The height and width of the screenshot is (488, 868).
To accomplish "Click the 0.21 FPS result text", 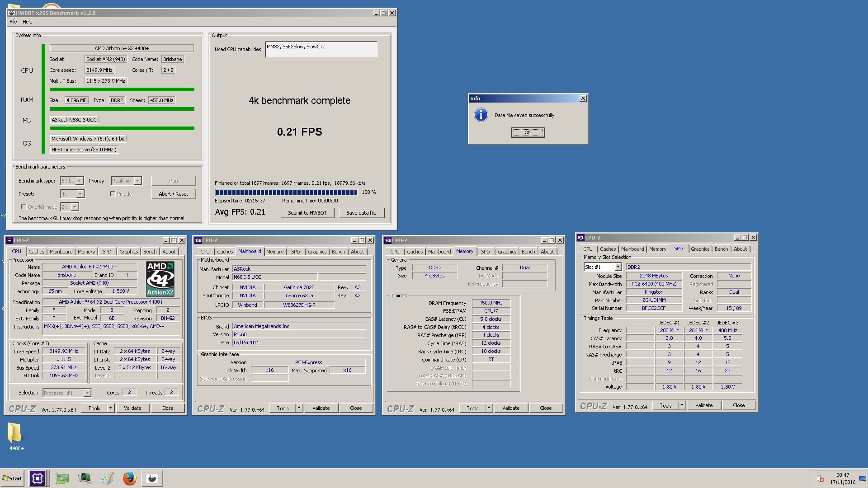I will [x=299, y=132].
